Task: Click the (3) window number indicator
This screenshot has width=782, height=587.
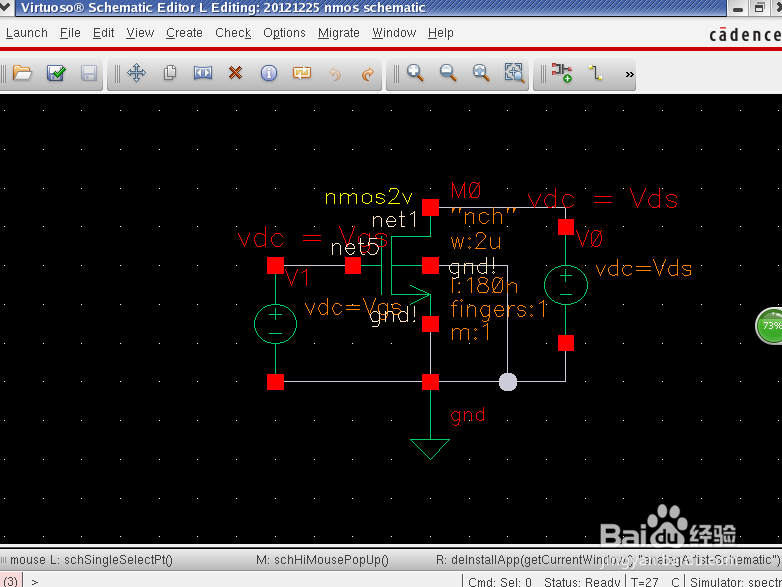Action: coord(10,582)
